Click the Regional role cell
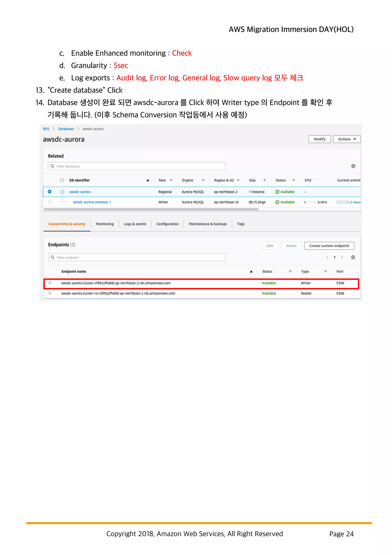 coord(165,192)
